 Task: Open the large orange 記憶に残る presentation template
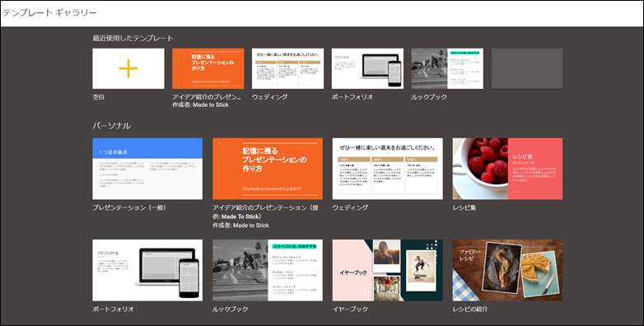click(x=268, y=169)
